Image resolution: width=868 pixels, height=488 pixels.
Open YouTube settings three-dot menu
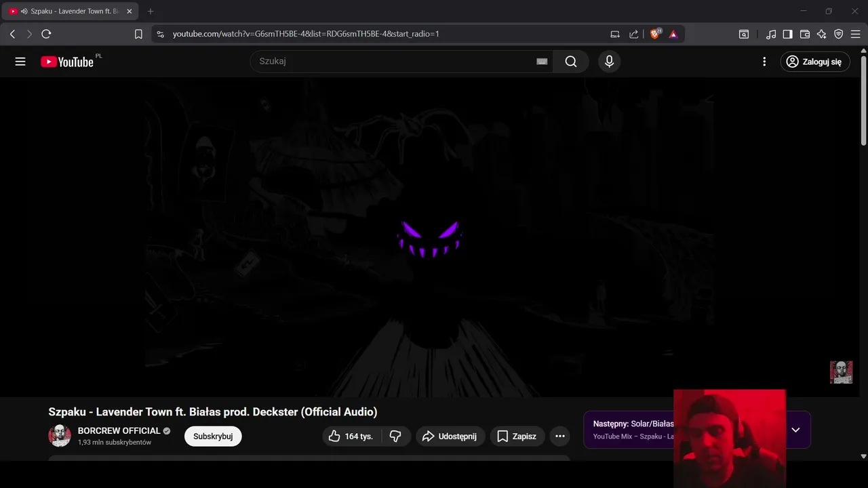[764, 62]
